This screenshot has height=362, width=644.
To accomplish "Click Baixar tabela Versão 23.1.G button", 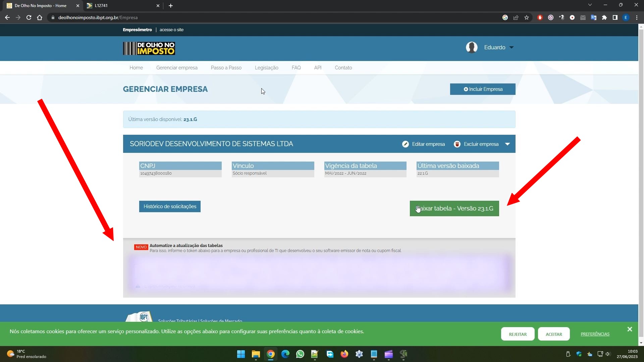I will (454, 208).
